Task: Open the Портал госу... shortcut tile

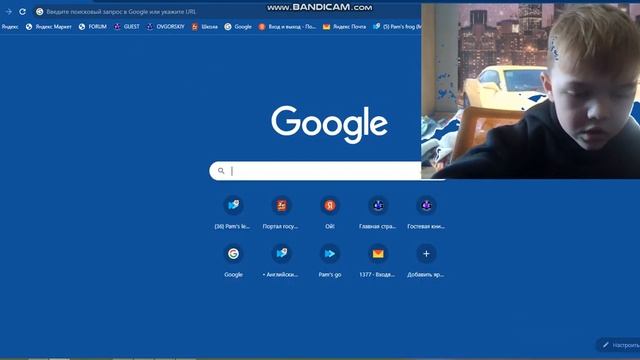Action: [281, 213]
